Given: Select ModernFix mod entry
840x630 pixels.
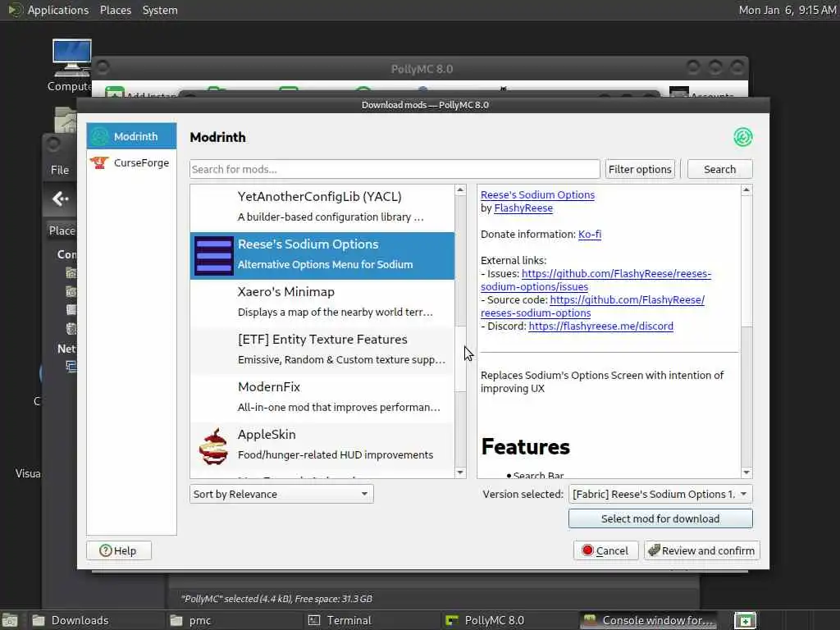Looking at the screenshot, I should [322, 398].
